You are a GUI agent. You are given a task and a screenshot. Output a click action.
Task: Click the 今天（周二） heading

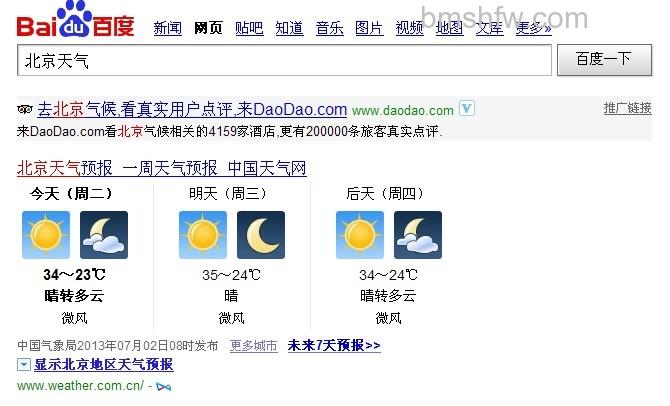pyautogui.click(x=71, y=194)
